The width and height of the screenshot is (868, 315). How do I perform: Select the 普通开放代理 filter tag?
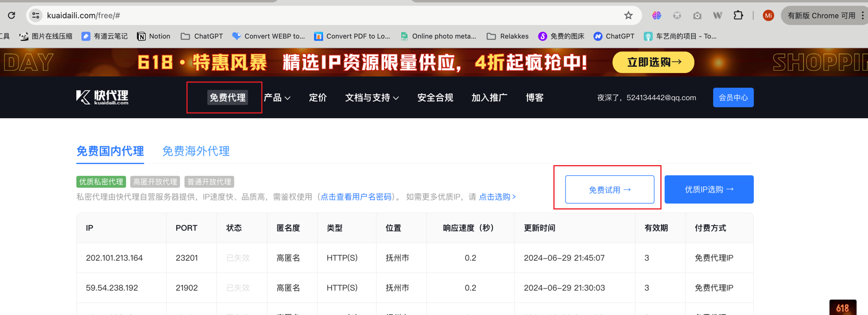click(x=209, y=182)
